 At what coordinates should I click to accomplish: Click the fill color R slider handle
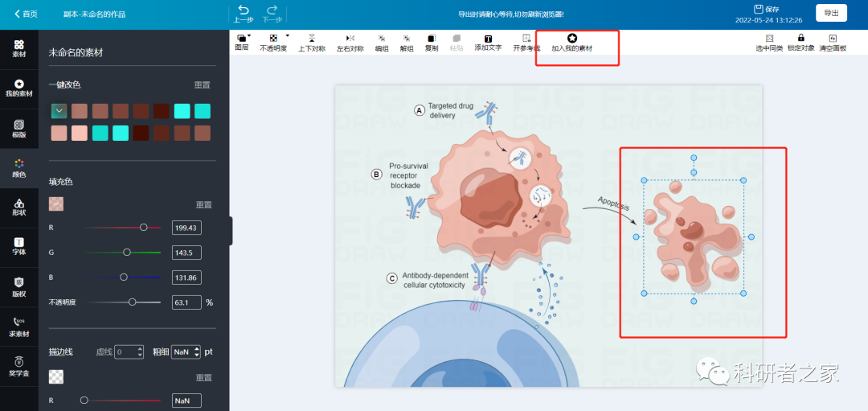pos(144,228)
